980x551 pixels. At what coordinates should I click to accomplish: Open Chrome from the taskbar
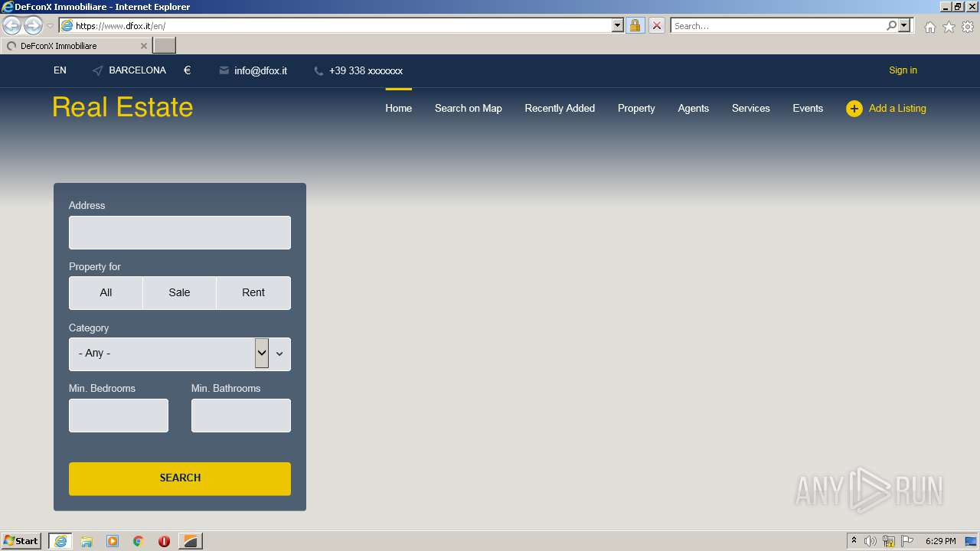click(x=139, y=541)
